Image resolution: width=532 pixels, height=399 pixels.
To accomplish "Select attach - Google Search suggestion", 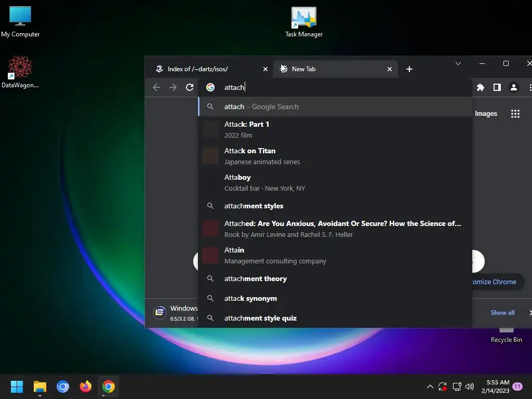I will [335, 107].
